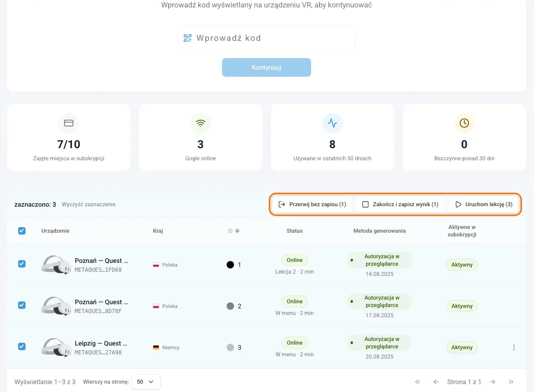Go to the first page with the double-left arrow
The width and height of the screenshot is (534, 392).
click(417, 382)
